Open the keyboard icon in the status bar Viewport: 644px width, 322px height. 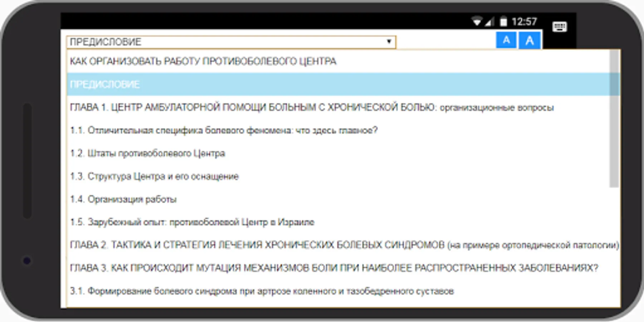pyautogui.click(x=560, y=26)
